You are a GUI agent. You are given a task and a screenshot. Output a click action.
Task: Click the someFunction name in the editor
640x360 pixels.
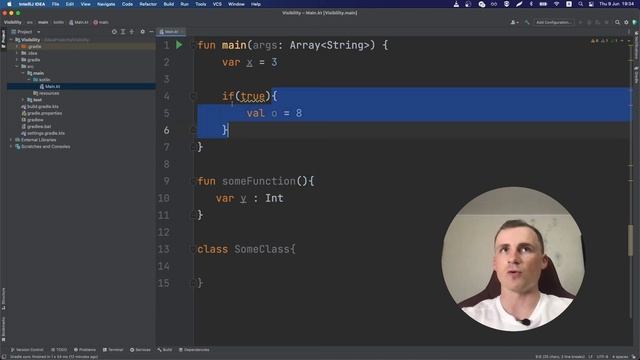point(259,181)
